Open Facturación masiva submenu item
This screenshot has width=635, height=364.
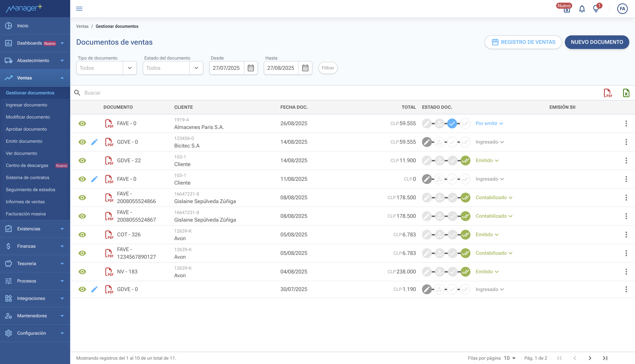click(26, 214)
